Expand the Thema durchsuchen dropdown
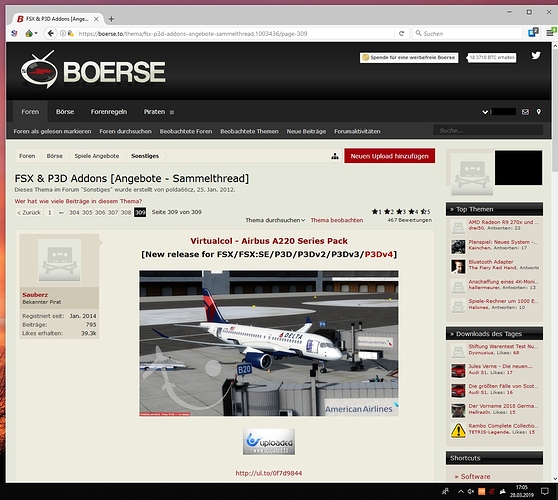Screen dimensions: 558x500 click(275, 220)
